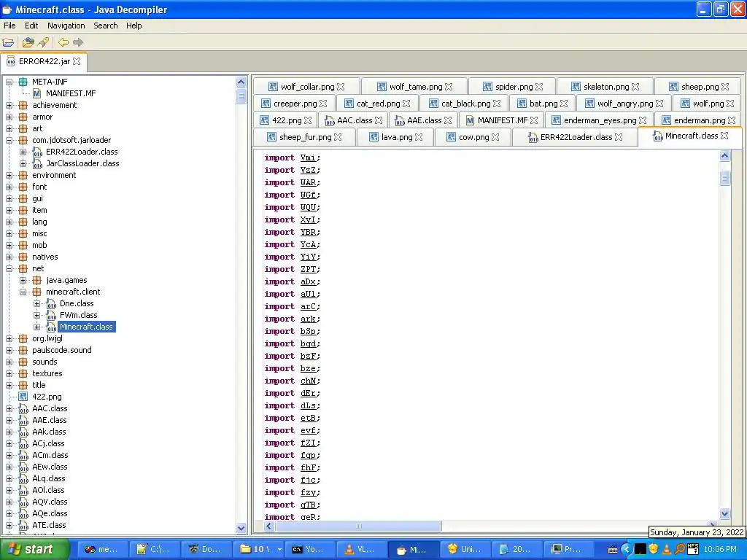Click the Open Type toolbar icon
747x560 pixels.
[x=28, y=42]
